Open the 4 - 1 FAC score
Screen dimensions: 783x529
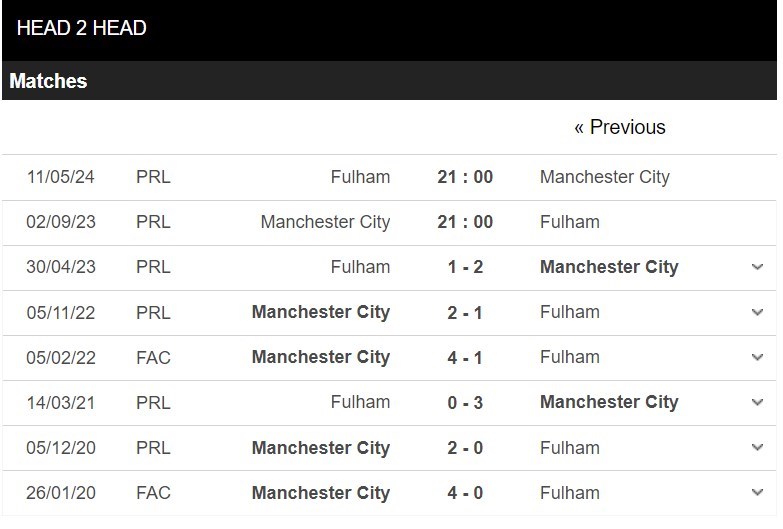click(x=465, y=358)
